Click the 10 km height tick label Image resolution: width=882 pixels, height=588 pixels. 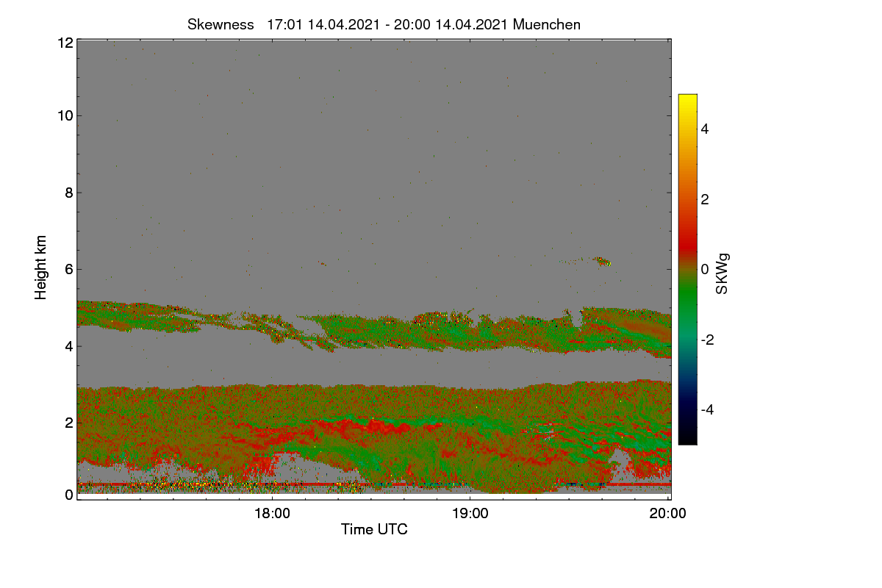64,115
